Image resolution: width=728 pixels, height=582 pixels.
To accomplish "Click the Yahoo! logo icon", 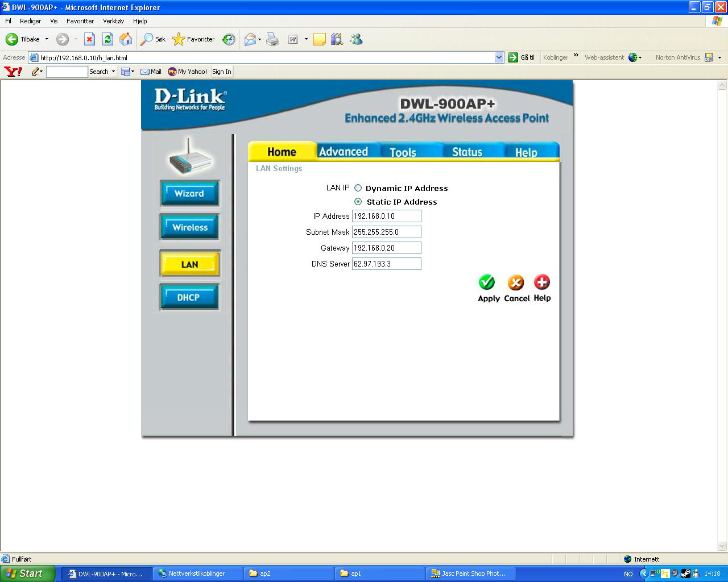I will (x=13, y=72).
